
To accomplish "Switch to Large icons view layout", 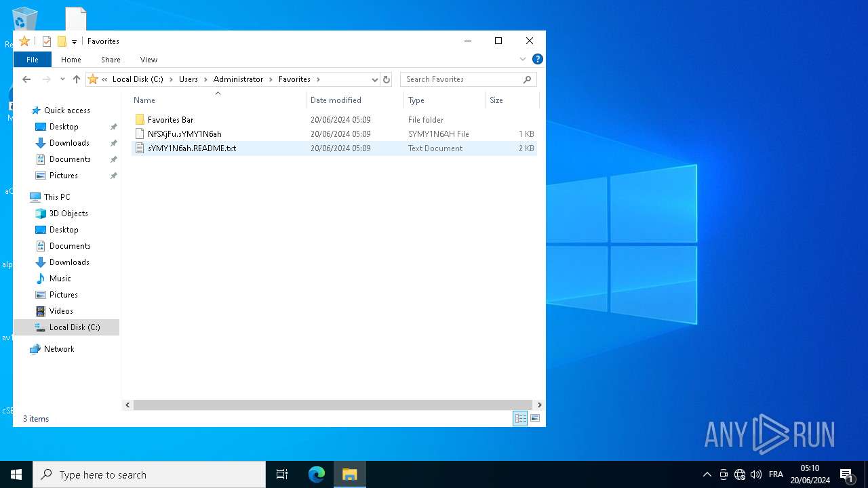I will click(535, 419).
